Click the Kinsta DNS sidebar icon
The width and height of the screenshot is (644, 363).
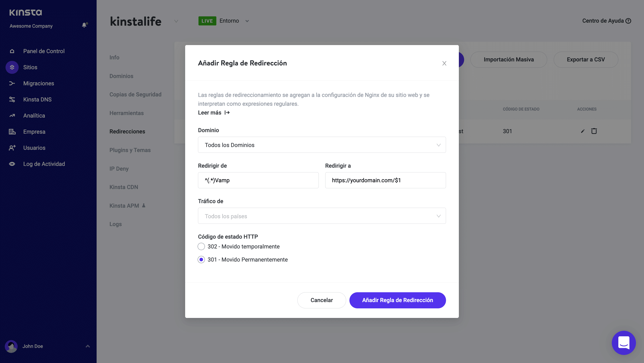(12, 99)
